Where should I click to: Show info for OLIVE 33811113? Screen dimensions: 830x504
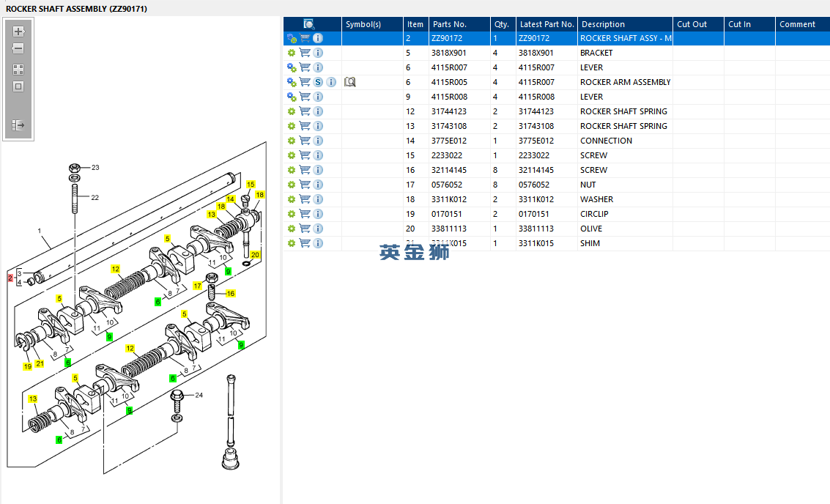click(318, 229)
